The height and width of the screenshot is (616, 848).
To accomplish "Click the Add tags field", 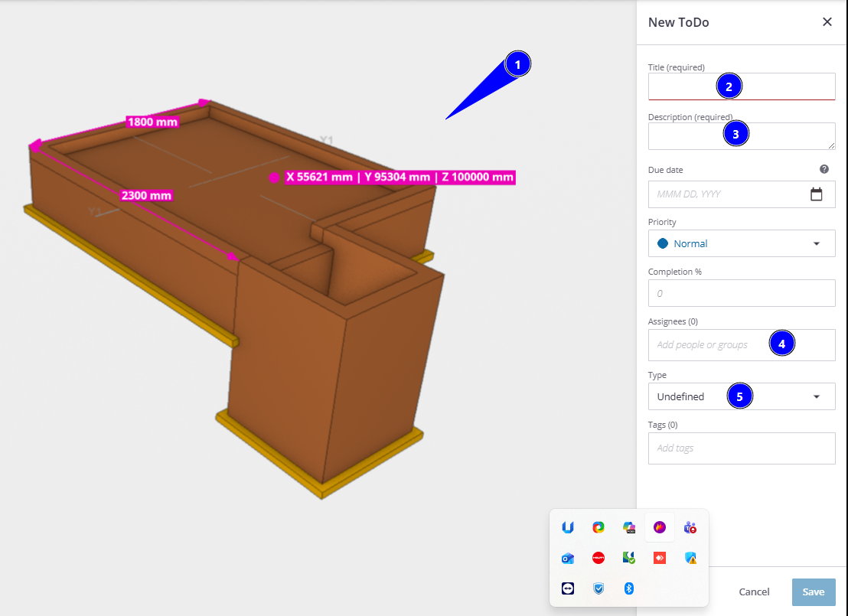I will (x=741, y=448).
